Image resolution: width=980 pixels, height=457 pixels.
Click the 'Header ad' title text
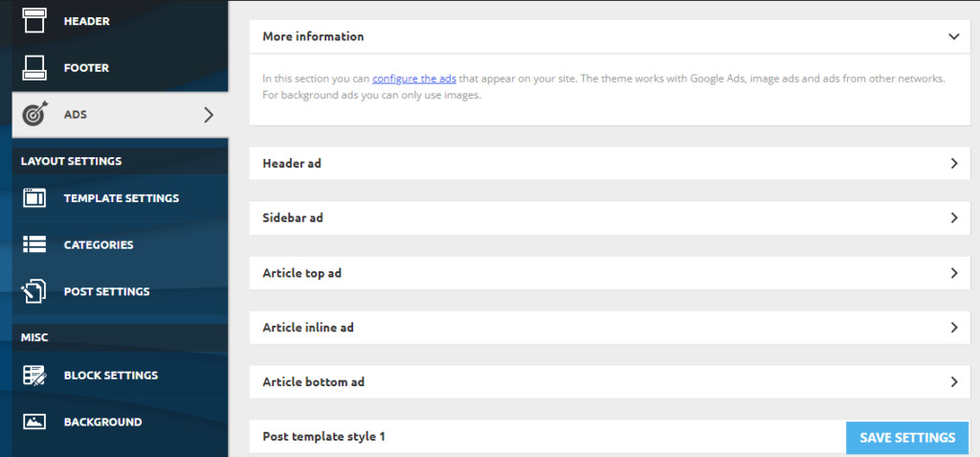[292, 164]
